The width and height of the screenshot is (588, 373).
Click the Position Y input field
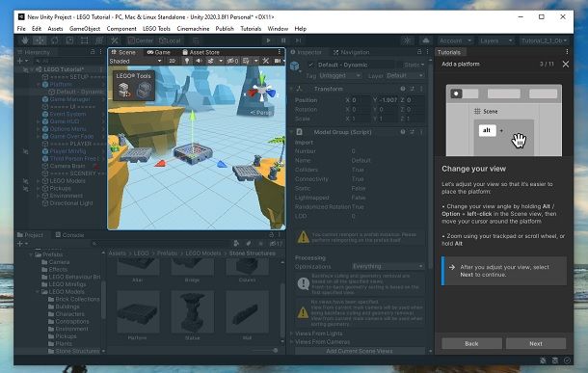(388, 100)
